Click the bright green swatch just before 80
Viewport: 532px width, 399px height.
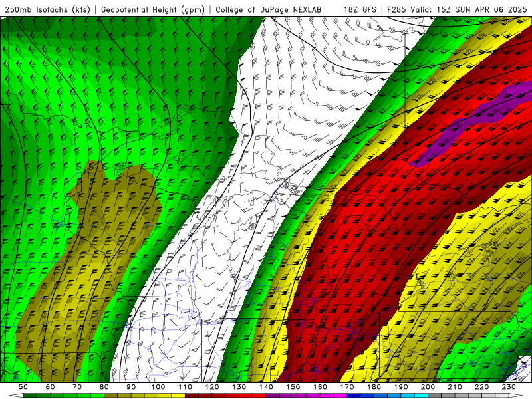click(97, 395)
